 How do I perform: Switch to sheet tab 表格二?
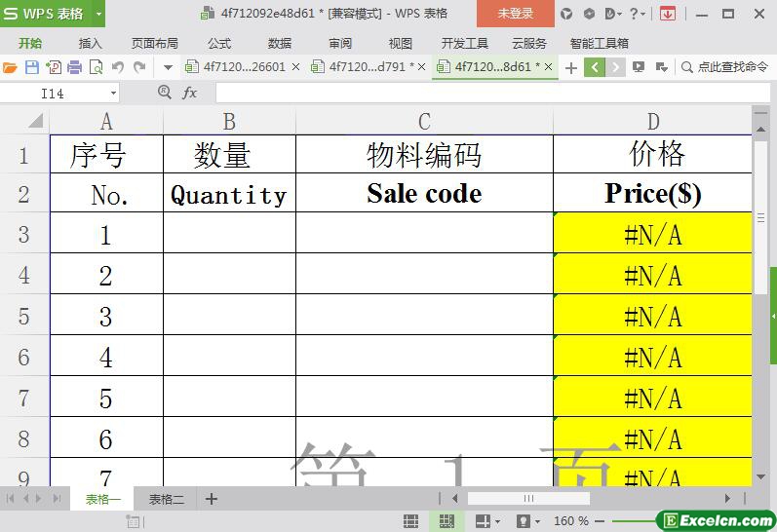pyautogui.click(x=166, y=499)
